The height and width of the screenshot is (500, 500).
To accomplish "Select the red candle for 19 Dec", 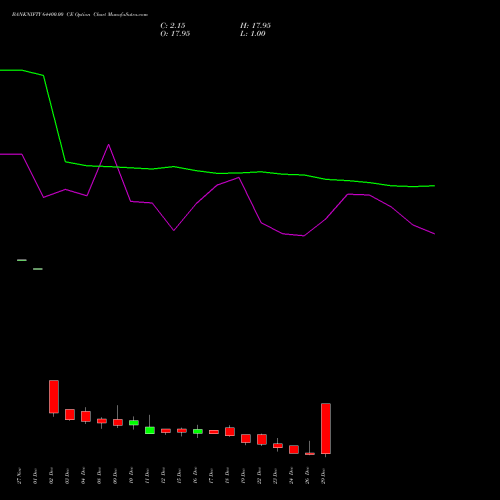I will point(246,438).
